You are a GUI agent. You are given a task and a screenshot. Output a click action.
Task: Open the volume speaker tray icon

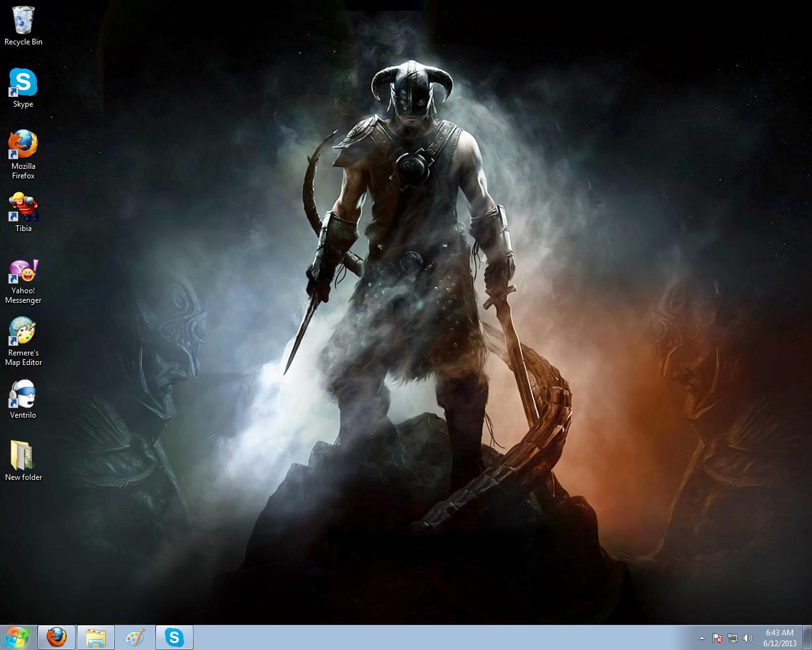coord(748,638)
